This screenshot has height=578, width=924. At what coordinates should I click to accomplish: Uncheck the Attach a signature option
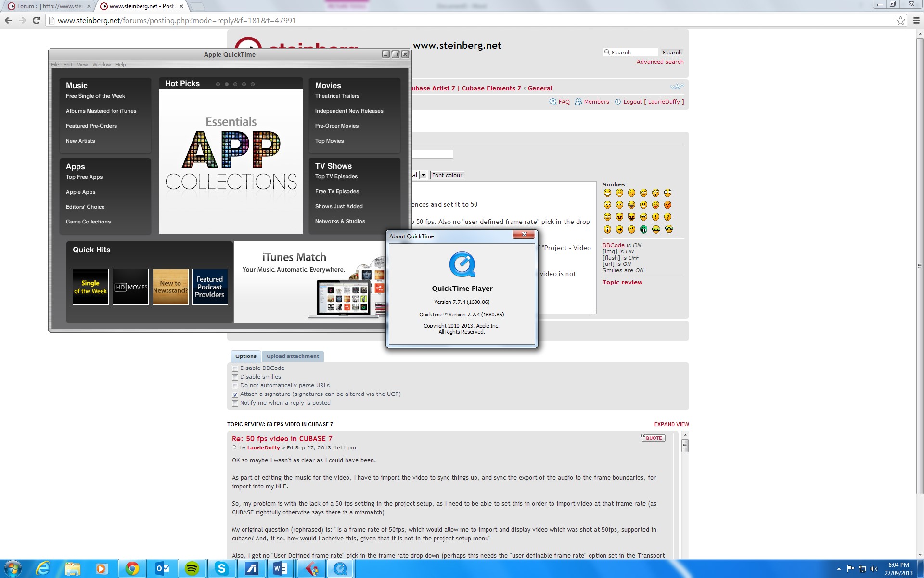coord(235,394)
